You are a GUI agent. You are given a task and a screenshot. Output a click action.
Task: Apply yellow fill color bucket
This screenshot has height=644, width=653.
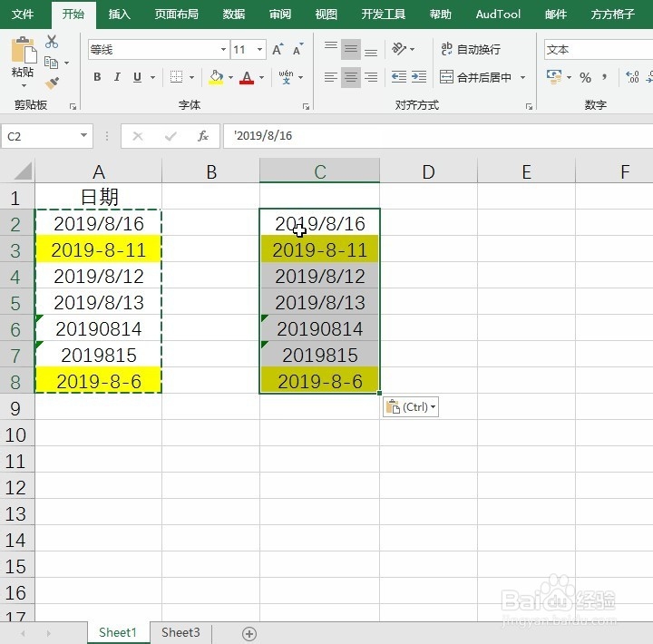click(216, 77)
